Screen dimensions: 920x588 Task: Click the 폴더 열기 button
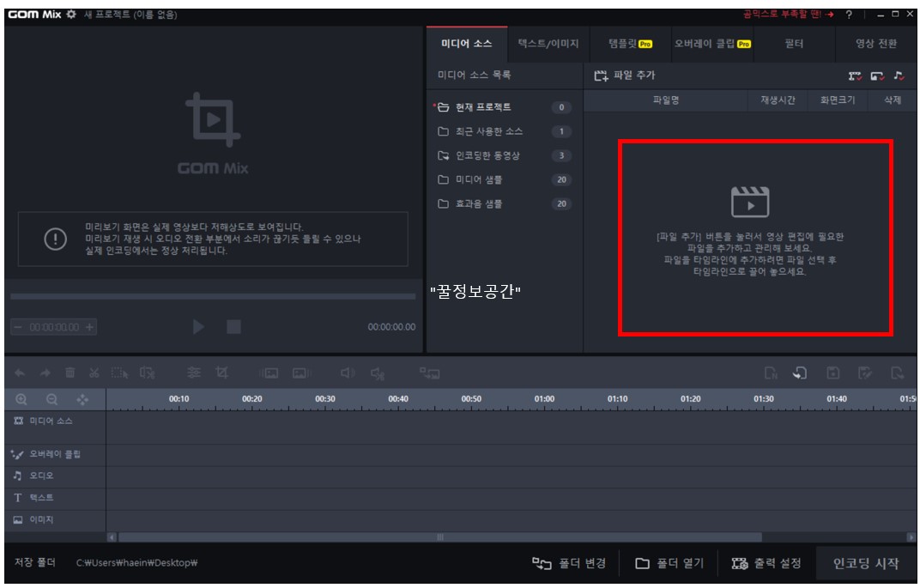669,563
